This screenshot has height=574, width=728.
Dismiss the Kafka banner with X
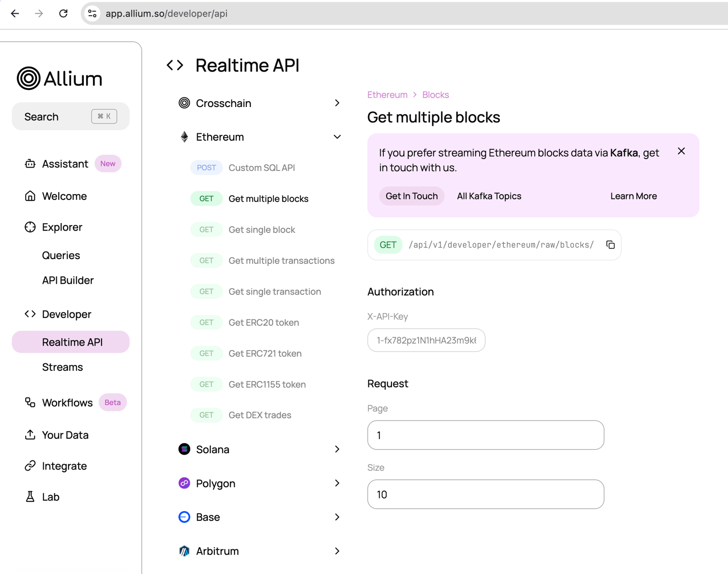(681, 151)
